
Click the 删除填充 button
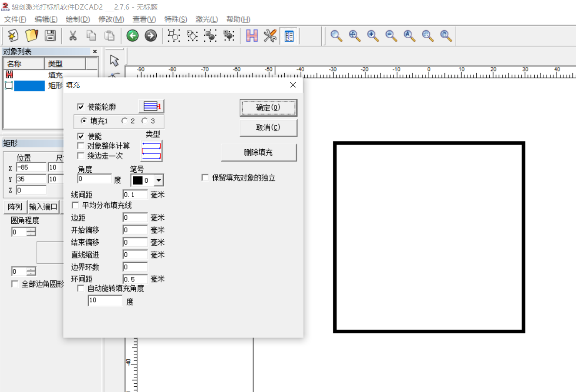(x=259, y=152)
